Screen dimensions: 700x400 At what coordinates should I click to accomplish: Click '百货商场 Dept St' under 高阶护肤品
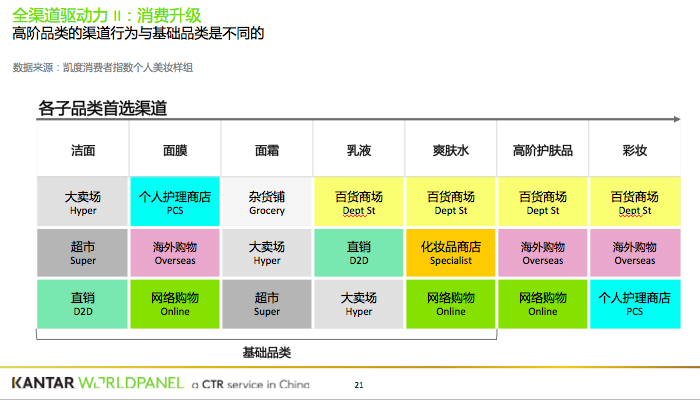click(543, 202)
